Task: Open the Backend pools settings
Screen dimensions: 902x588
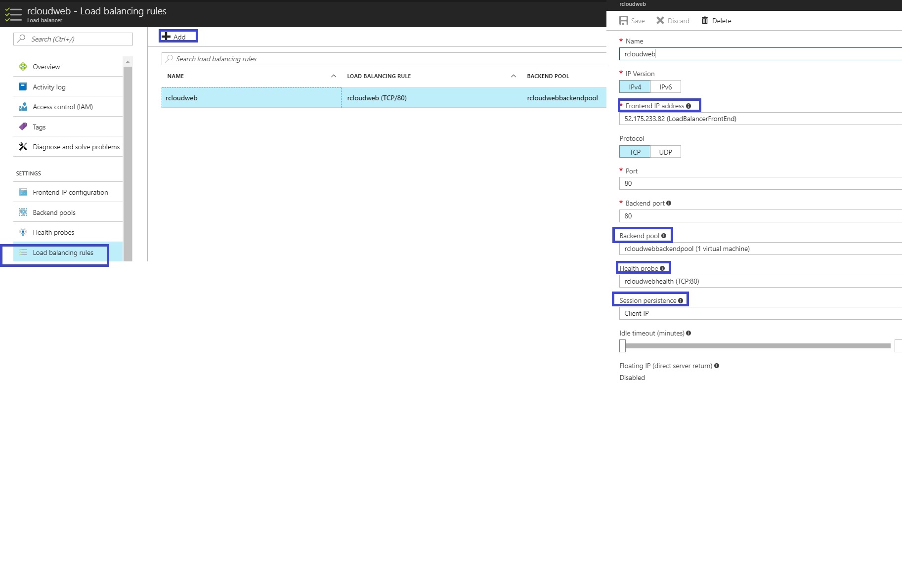Action: point(54,212)
